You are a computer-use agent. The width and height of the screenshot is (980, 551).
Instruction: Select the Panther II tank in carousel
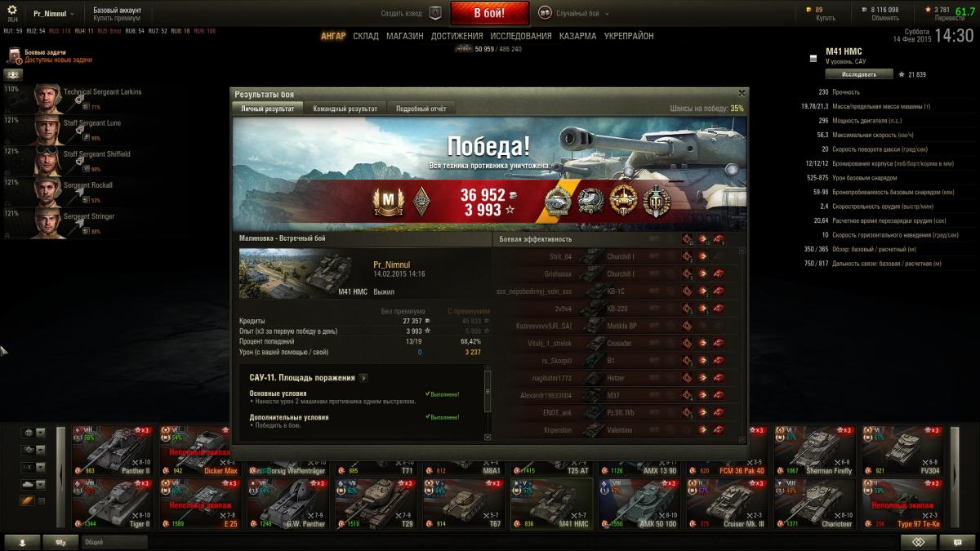click(x=113, y=450)
